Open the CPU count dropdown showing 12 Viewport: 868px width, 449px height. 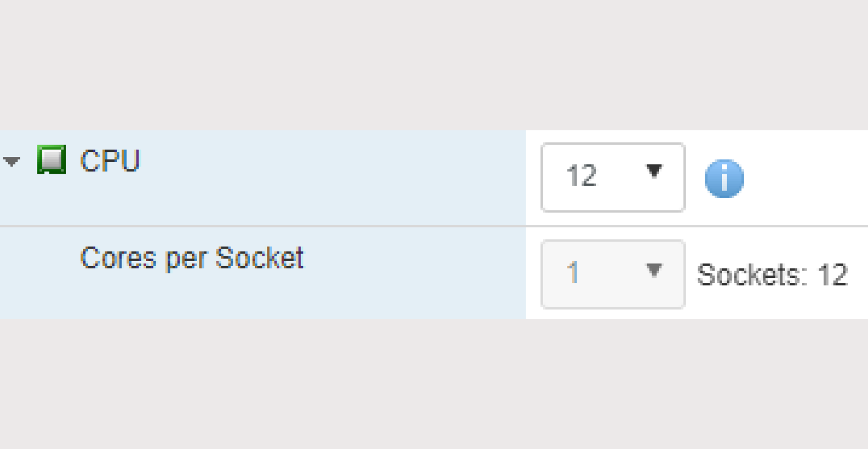[612, 177]
